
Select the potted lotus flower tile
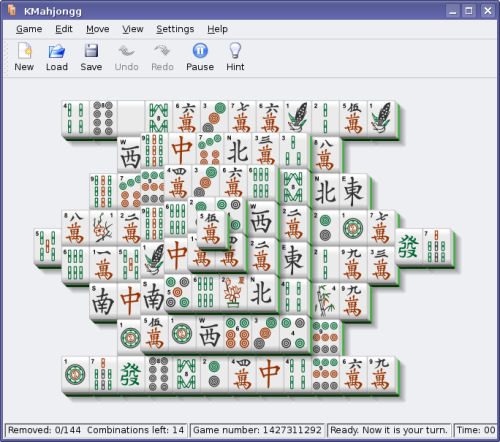click(x=233, y=292)
